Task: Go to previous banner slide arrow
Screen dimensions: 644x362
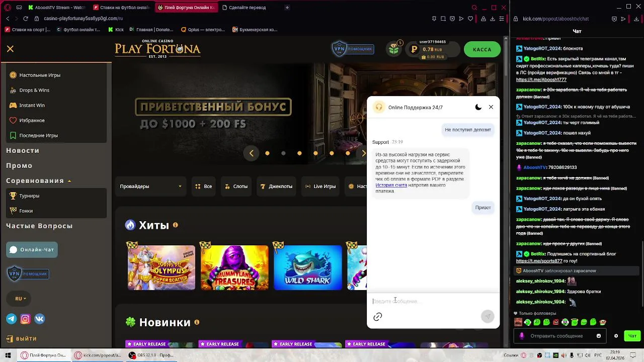Action: pos(252,153)
